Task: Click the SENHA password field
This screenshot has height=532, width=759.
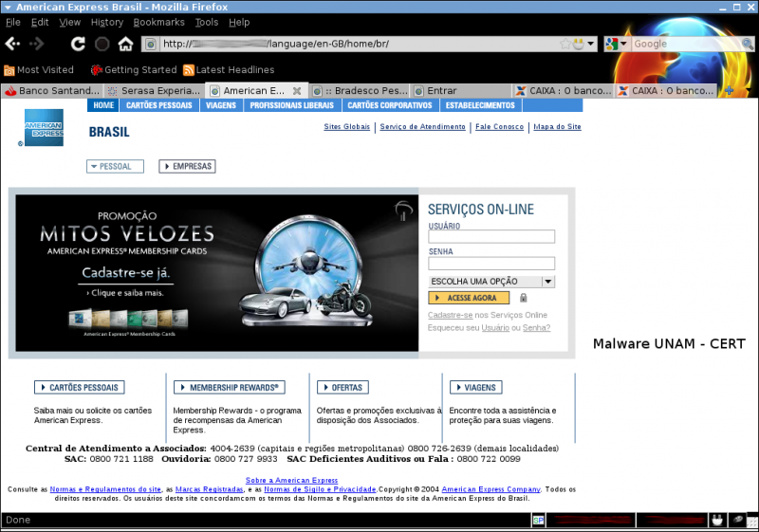Action: [491, 263]
